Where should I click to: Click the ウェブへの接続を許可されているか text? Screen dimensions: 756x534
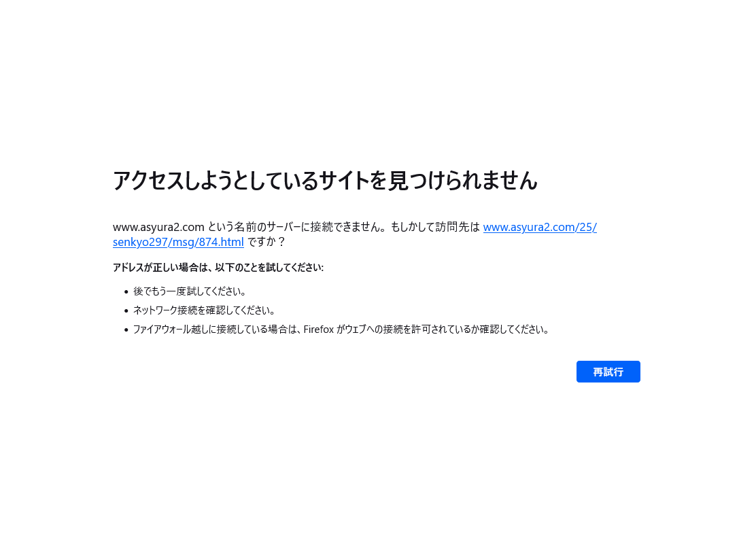click(x=412, y=330)
